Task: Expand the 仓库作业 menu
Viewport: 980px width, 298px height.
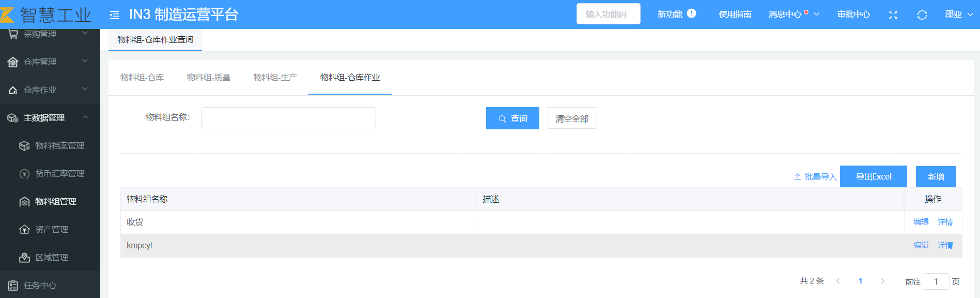Action: click(49, 90)
